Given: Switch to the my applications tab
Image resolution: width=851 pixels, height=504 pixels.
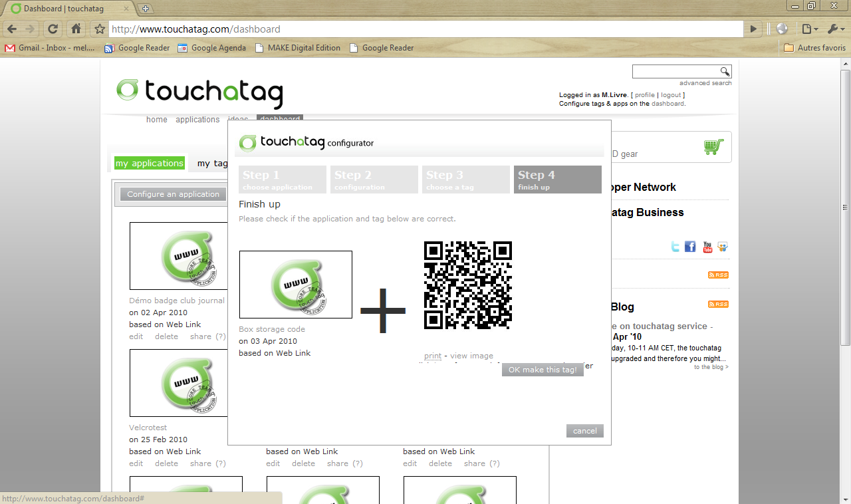Looking at the screenshot, I should [150, 163].
